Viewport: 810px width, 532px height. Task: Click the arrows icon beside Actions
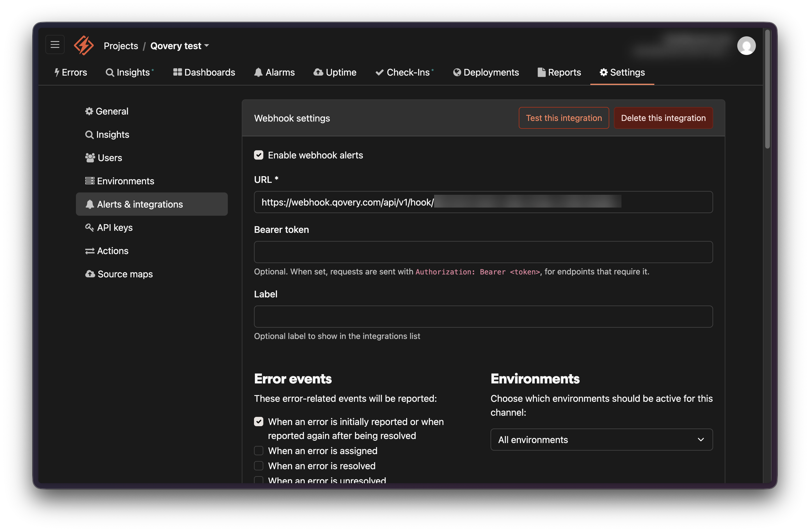(x=90, y=251)
